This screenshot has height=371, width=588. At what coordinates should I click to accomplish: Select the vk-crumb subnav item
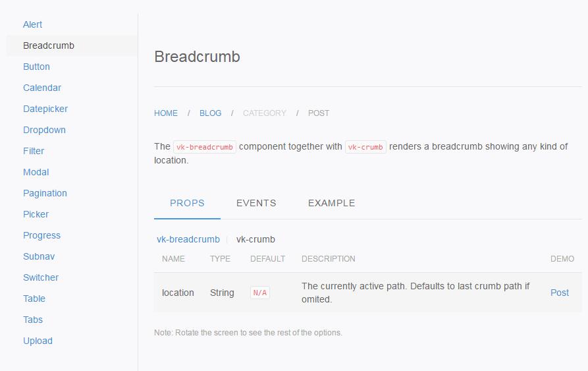255,239
